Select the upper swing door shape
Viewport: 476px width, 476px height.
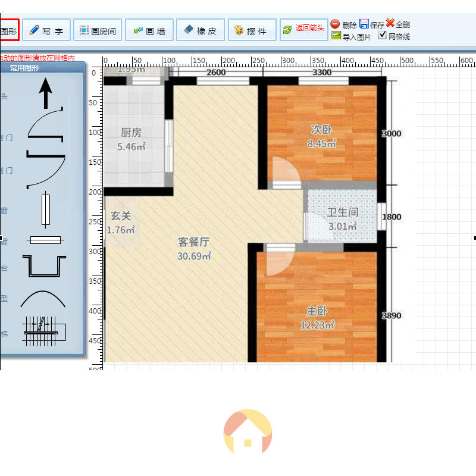click(x=46, y=124)
